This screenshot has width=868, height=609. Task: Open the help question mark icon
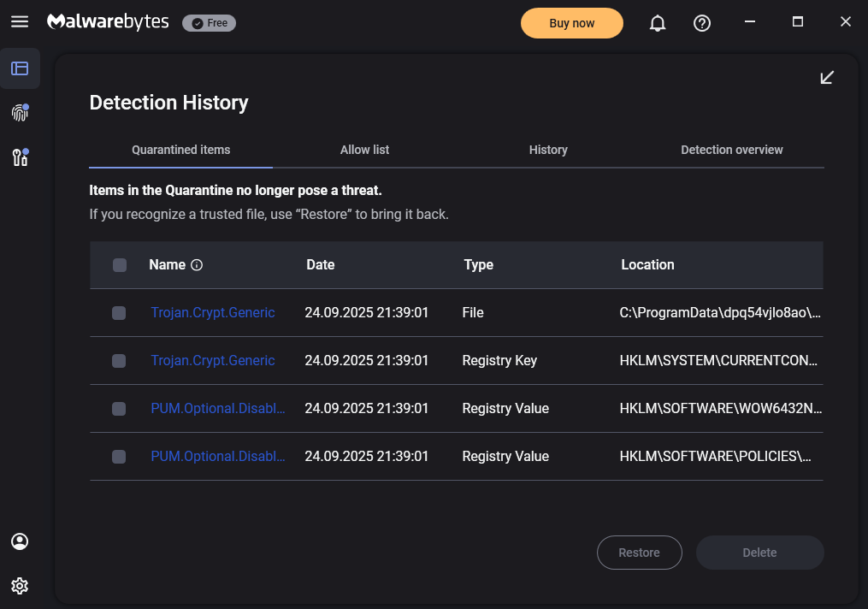(x=702, y=23)
